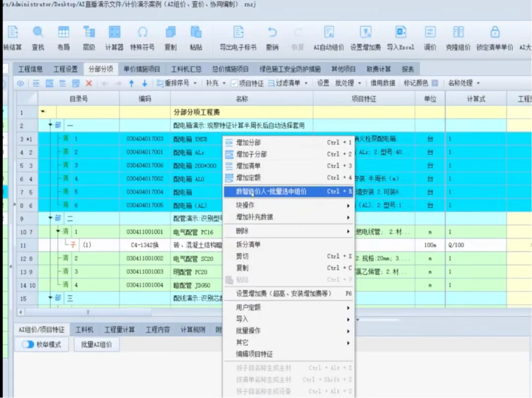Click the 标记颜色 color swatch

[434, 83]
